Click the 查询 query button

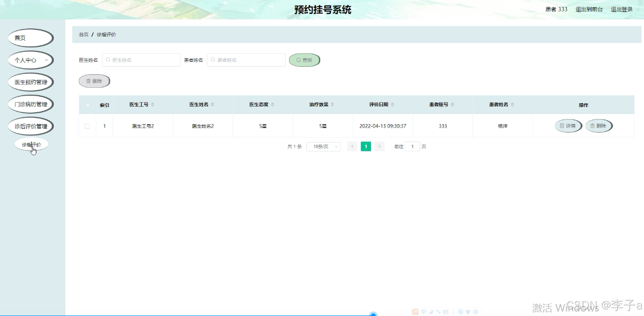304,59
